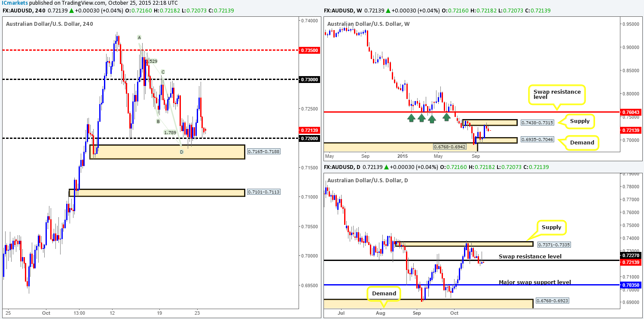644x319 pixels.
Task: Click the 2015 label on the weekly time axis
Action: (x=402, y=156)
